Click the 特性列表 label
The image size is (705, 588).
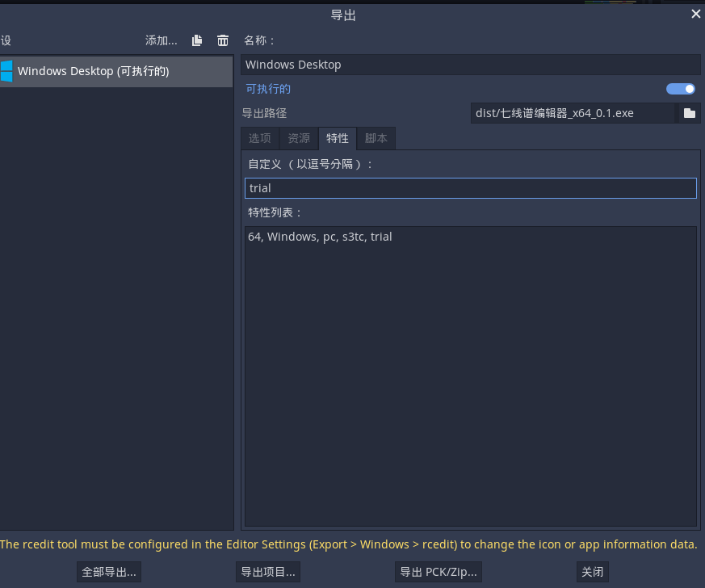pos(275,212)
